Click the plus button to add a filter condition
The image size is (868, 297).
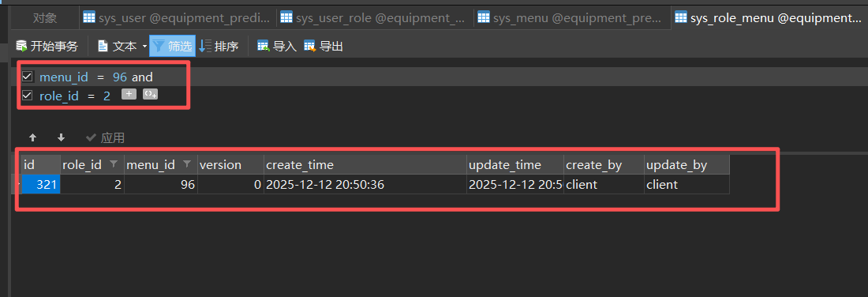coord(129,94)
